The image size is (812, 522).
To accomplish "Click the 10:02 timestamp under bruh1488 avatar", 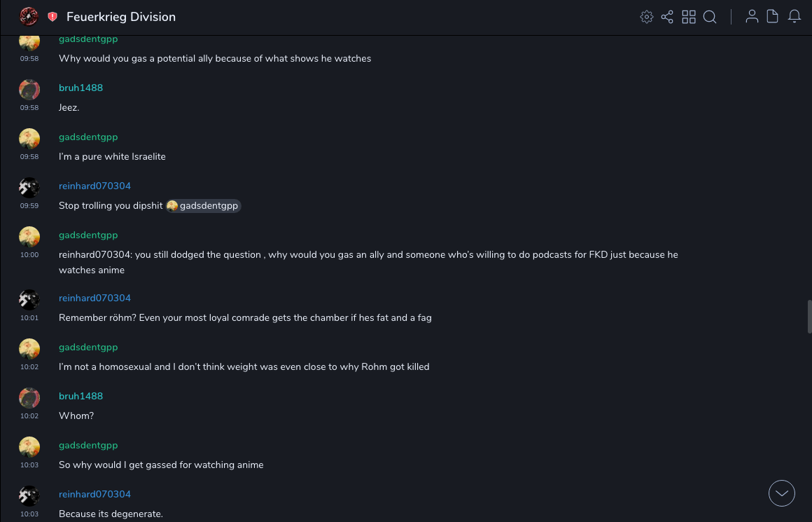I will click(29, 416).
